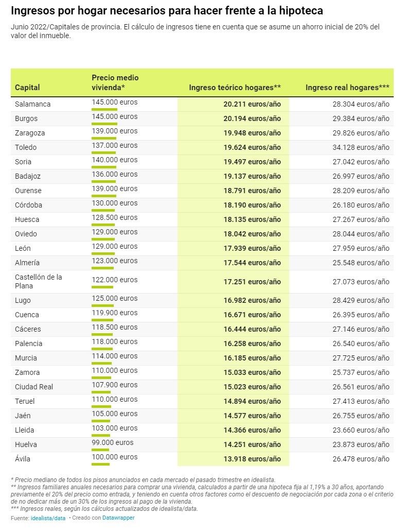Click the green price bar for Burgos
This screenshot has height=532, width=405.
click(104, 124)
